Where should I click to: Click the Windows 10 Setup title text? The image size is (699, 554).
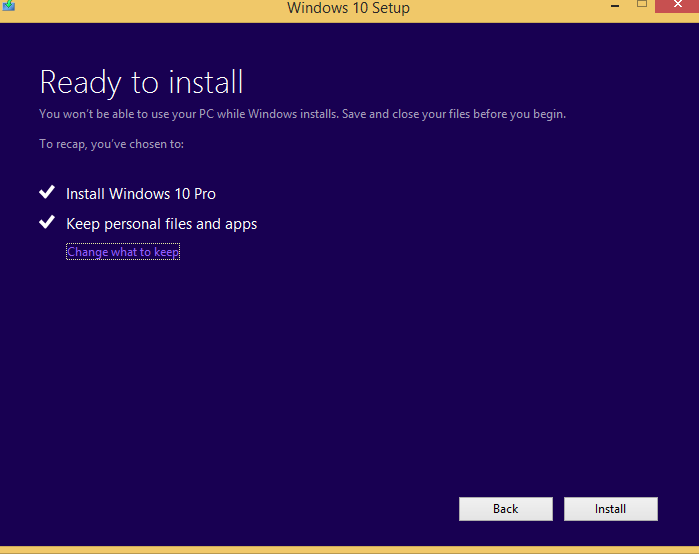click(x=348, y=8)
